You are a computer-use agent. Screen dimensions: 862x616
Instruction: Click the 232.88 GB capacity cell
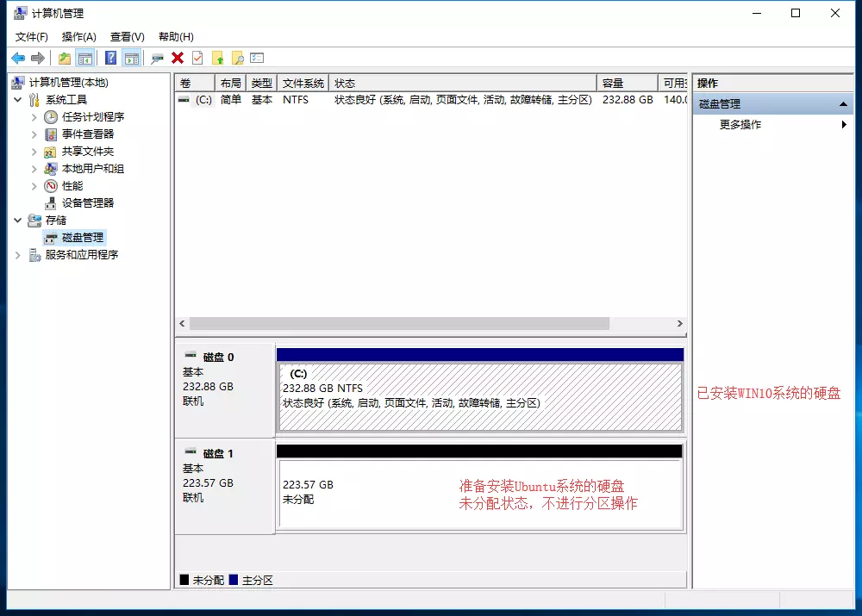(628, 100)
